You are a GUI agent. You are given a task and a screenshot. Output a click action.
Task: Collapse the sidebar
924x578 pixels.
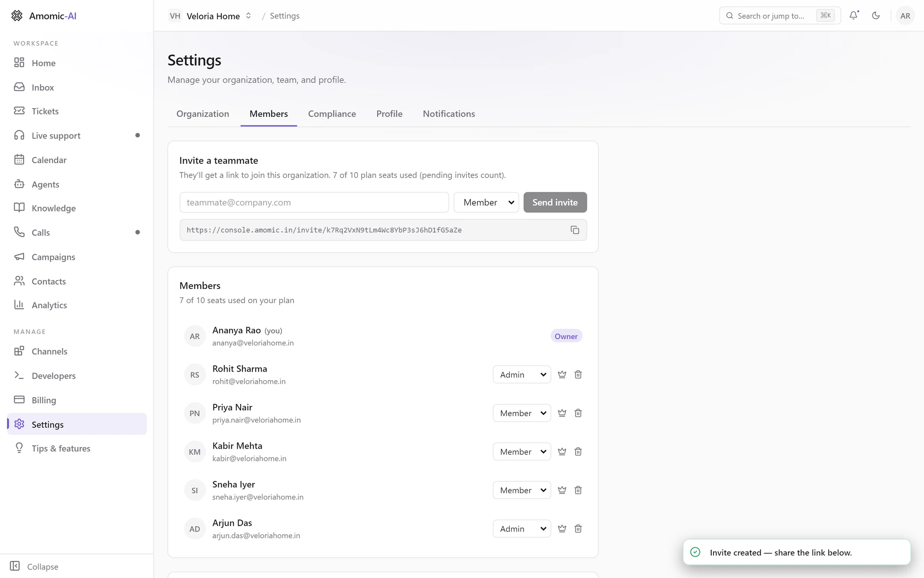click(x=34, y=566)
